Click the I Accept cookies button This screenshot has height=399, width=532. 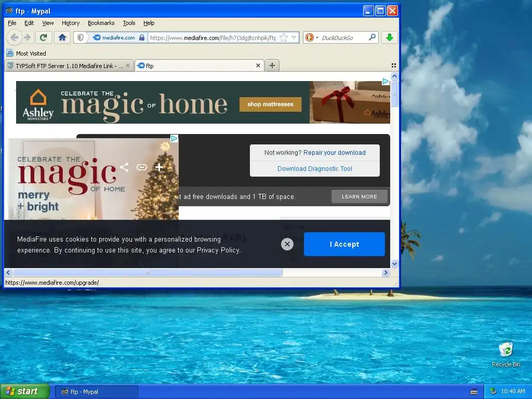344,244
